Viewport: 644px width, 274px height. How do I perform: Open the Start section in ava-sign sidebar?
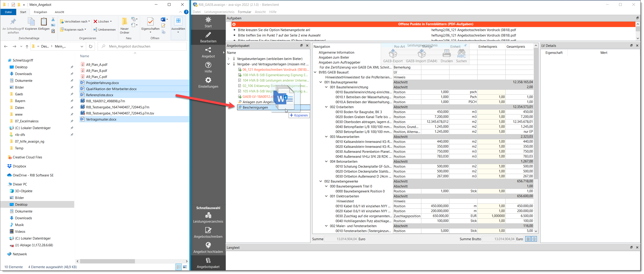point(208,22)
